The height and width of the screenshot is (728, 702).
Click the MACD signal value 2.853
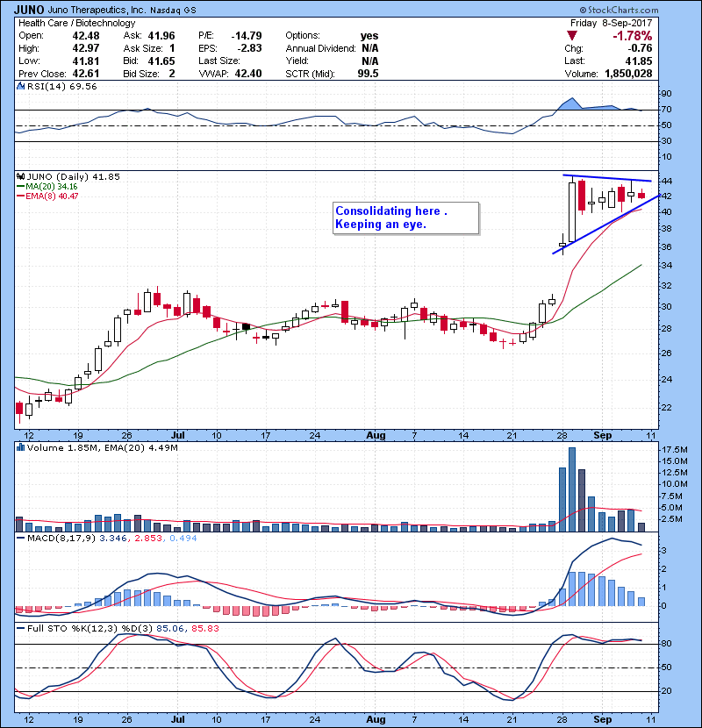pos(148,539)
